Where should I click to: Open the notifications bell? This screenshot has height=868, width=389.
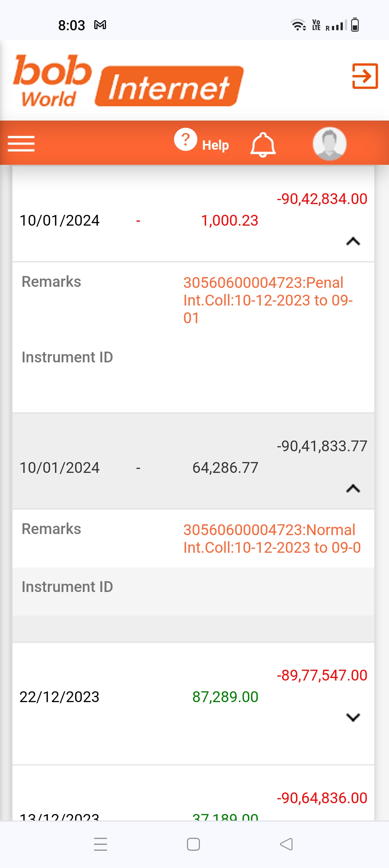[263, 145]
